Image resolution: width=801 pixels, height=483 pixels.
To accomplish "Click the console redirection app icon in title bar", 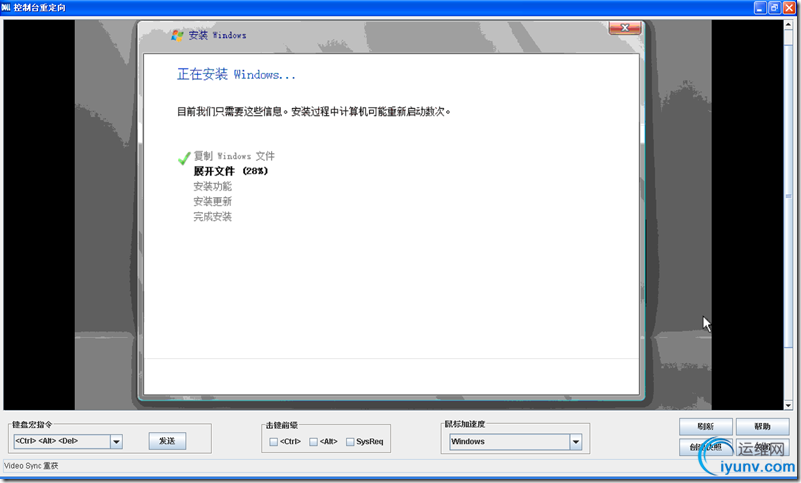I will click(x=6, y=8).
